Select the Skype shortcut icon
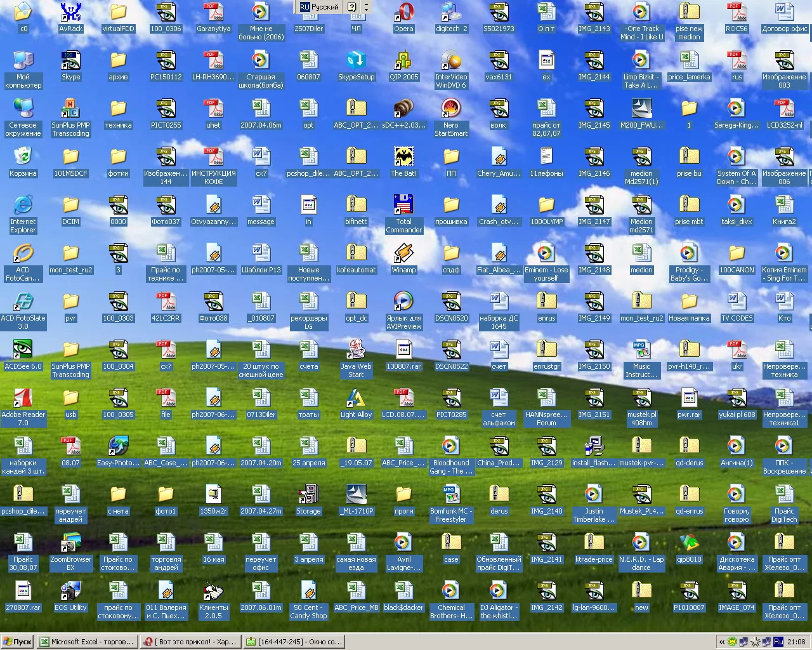Image resolution: width=812 pixels, height=650 pixels. coord(70,65)
